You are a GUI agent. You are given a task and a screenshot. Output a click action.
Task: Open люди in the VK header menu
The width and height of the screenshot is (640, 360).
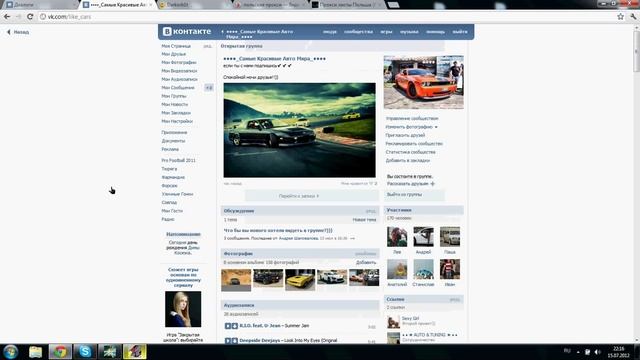point(330,31)
